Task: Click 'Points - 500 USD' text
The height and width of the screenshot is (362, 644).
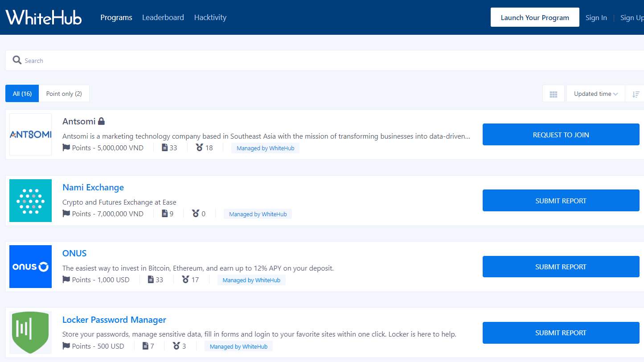Action: (x=98, y=346)
